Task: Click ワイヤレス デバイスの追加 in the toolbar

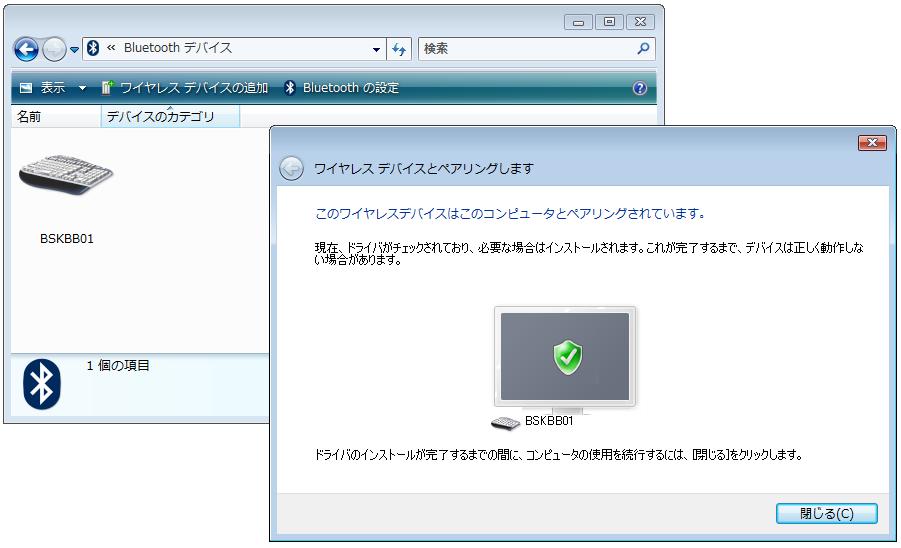Action: coord(185,88)
